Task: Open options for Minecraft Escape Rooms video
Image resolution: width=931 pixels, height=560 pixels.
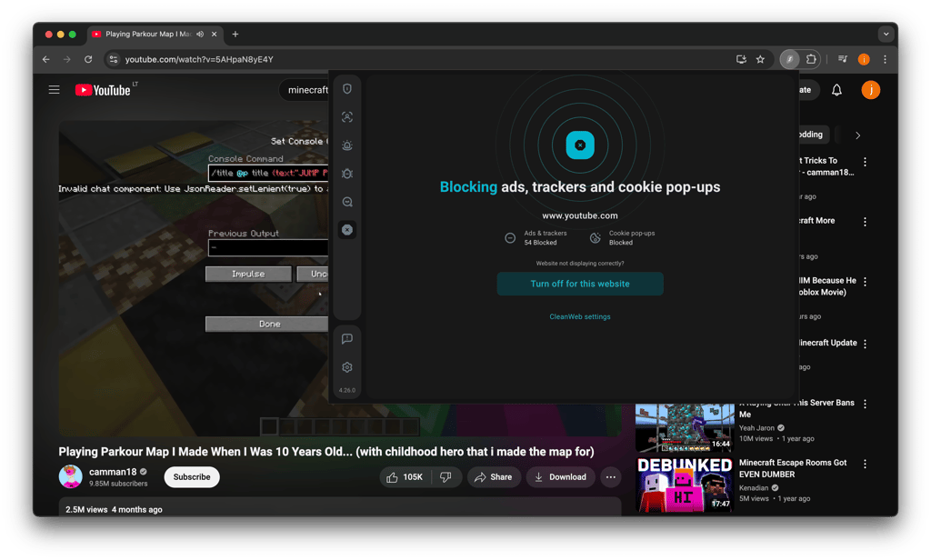Action: point(866,464)
